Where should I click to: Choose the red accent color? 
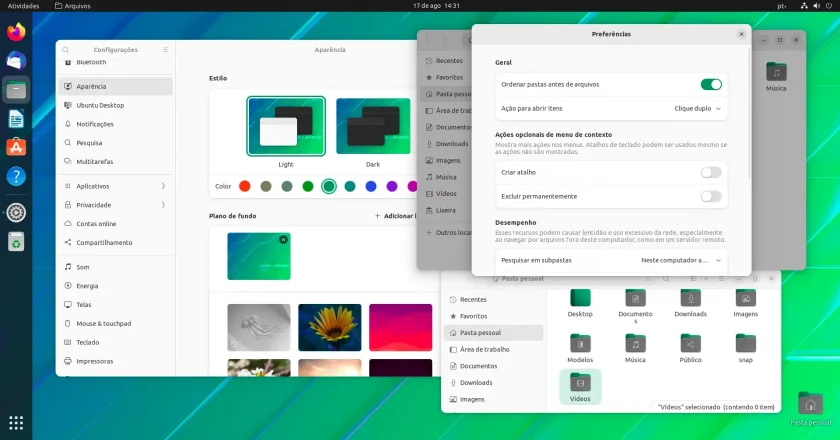click(x=245, y=186)
